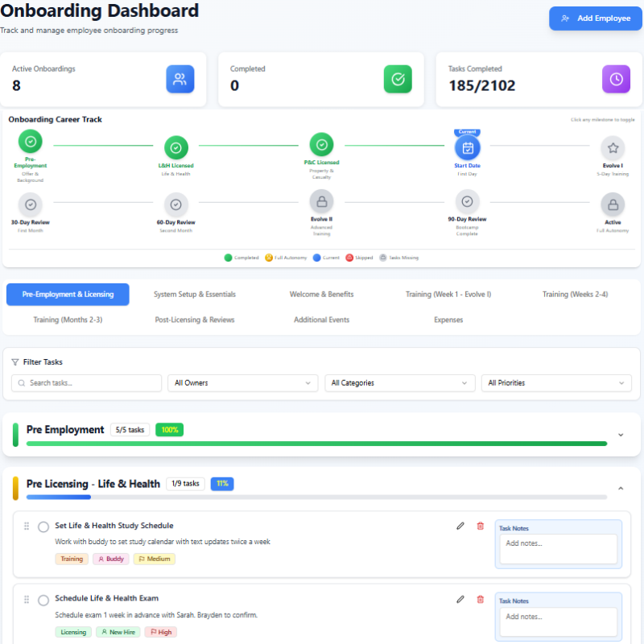Image resolution: width=644 pixels, height=644 pixels.
Task: Click the Active lock milestone icon
Action: click(613, 204)
